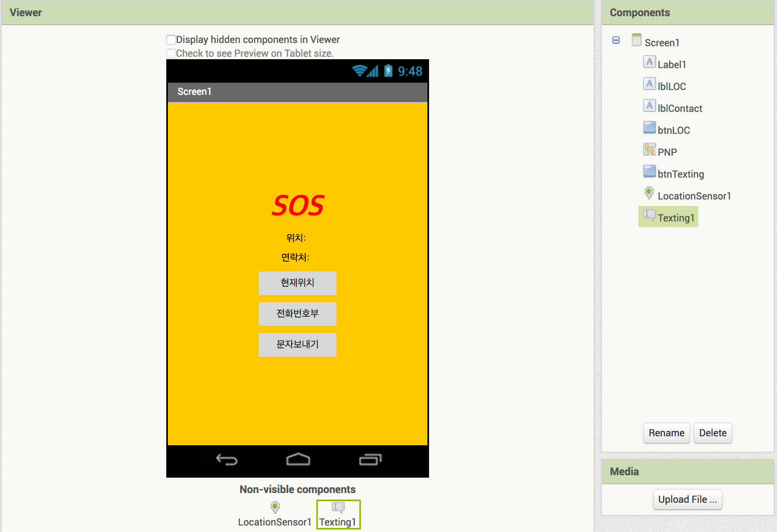777x532 pixels.
Task: Click the Components panel header
Action: click(688, 13)
